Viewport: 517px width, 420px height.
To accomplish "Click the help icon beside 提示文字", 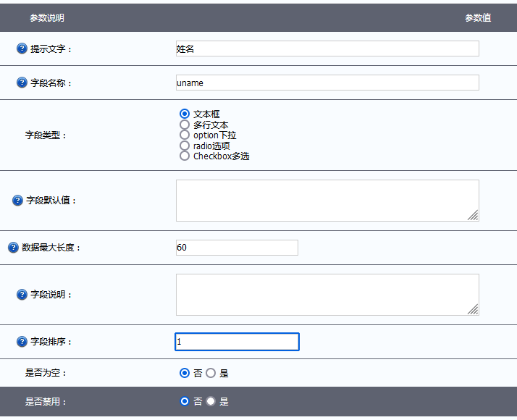I will tap(22, 49).
